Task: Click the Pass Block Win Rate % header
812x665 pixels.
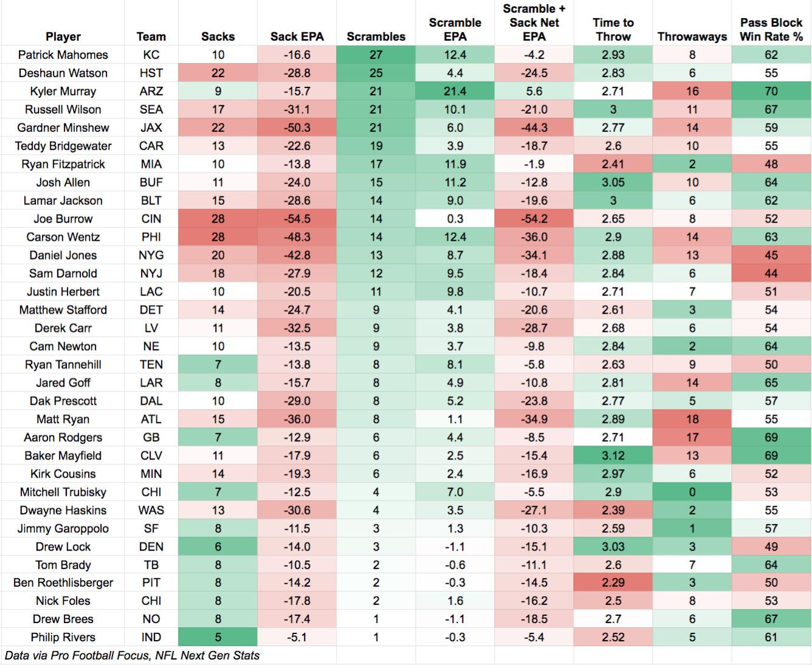Action: (771, 29)
